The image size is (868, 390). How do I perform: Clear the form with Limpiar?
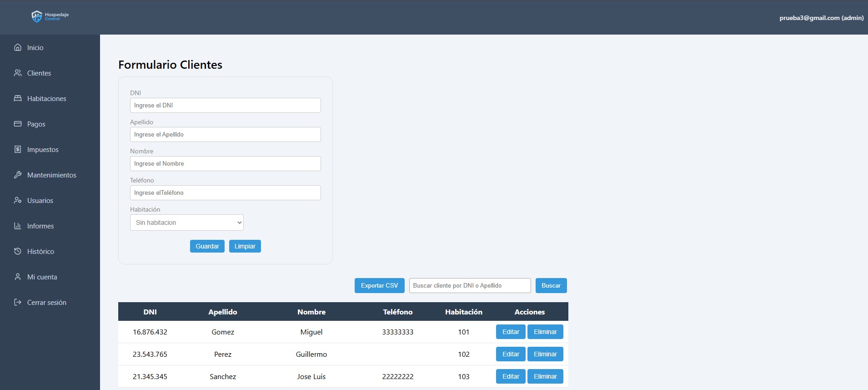[245, 246]
